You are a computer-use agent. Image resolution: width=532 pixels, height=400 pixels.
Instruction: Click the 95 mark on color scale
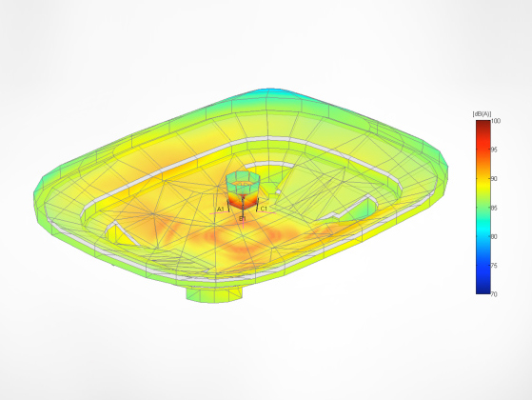pyautogui.click(x=494, y=150)
